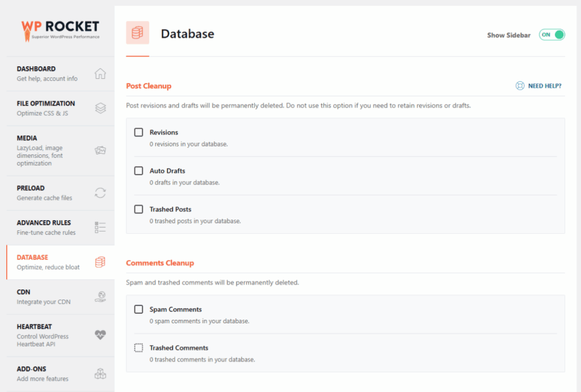The width and height of the screenshot is (581, 392).
Task: Click the Need Help lifebuoy icon
Action: pyautogui.click(x=519, y=86)
